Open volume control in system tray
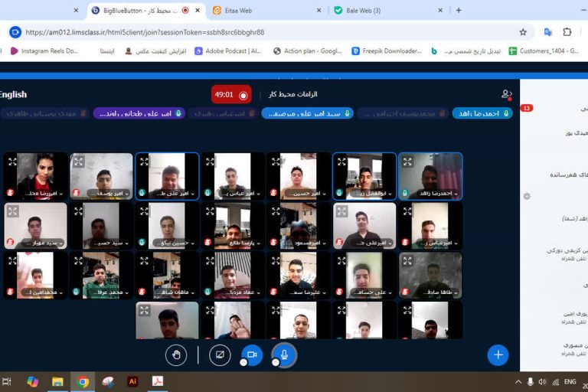 542,382
